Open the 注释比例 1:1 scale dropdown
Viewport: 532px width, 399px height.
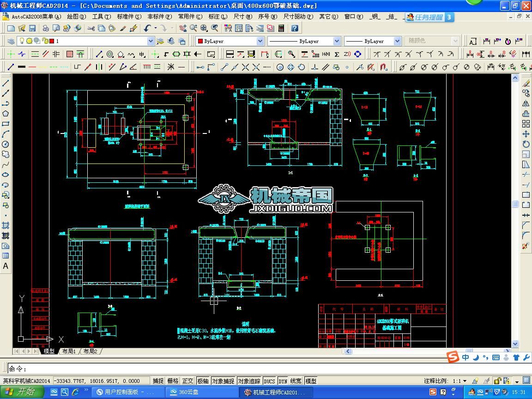(x=465, y=381)
